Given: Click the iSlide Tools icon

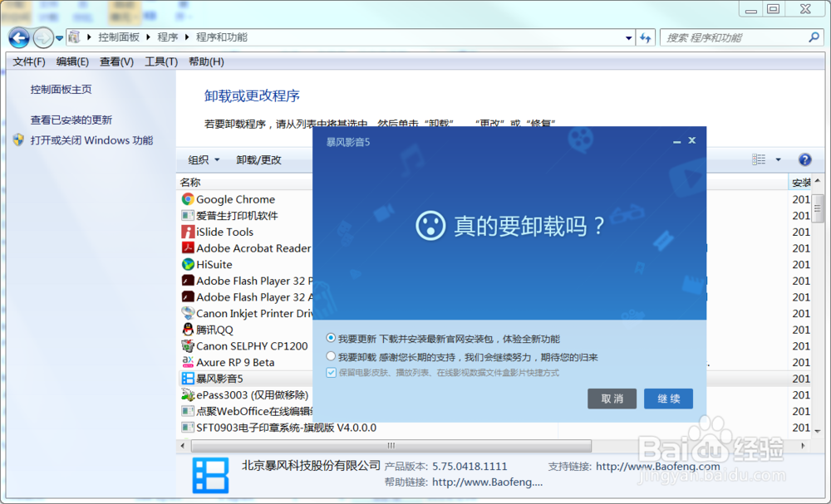Looking at the screenshot, I should [x=188, y=232].
